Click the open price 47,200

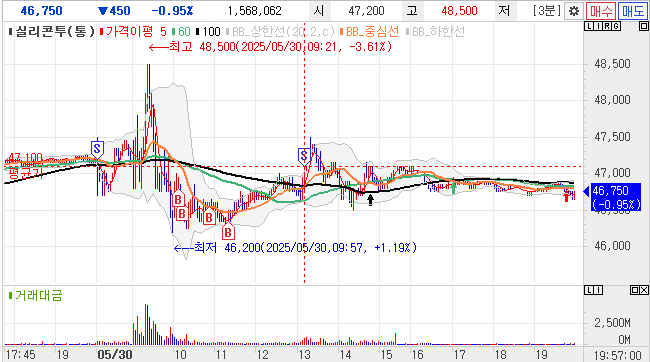[x=366, y=10]
